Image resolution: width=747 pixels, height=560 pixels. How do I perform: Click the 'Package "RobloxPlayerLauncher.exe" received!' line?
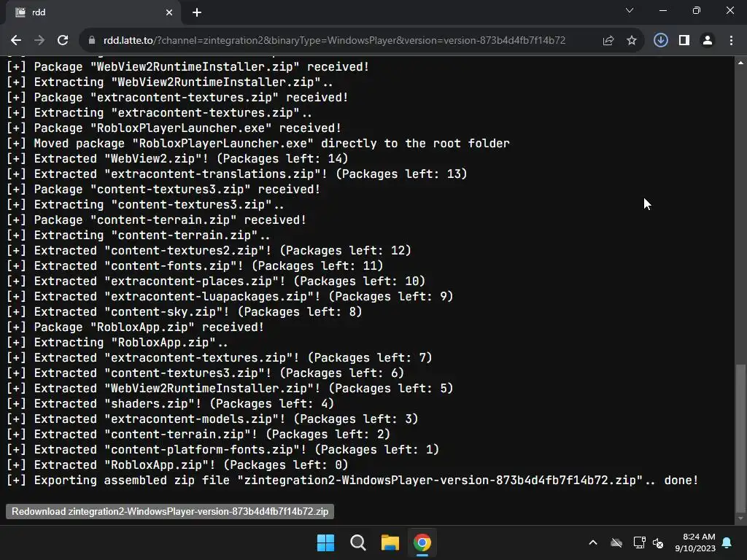pos(174,128)
